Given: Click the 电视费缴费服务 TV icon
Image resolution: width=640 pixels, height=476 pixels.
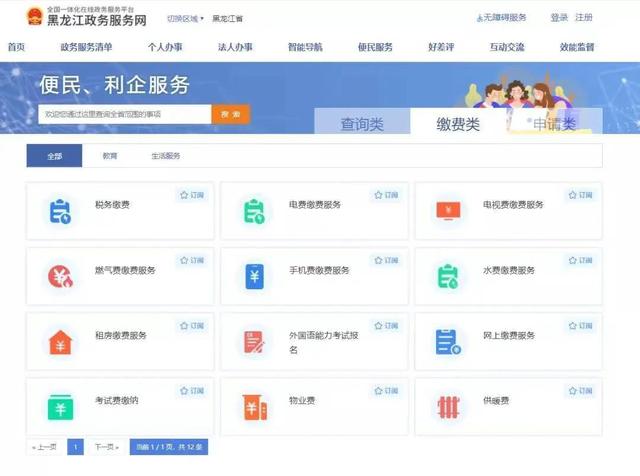Looking at the screenshot, I should [x=448, y=211].
